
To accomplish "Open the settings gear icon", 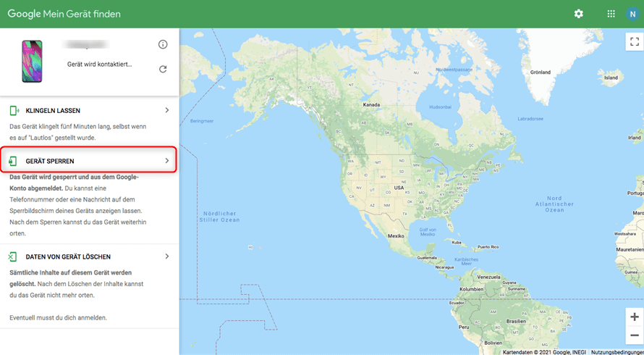I will pyautogui.click(x=578, y=14).
